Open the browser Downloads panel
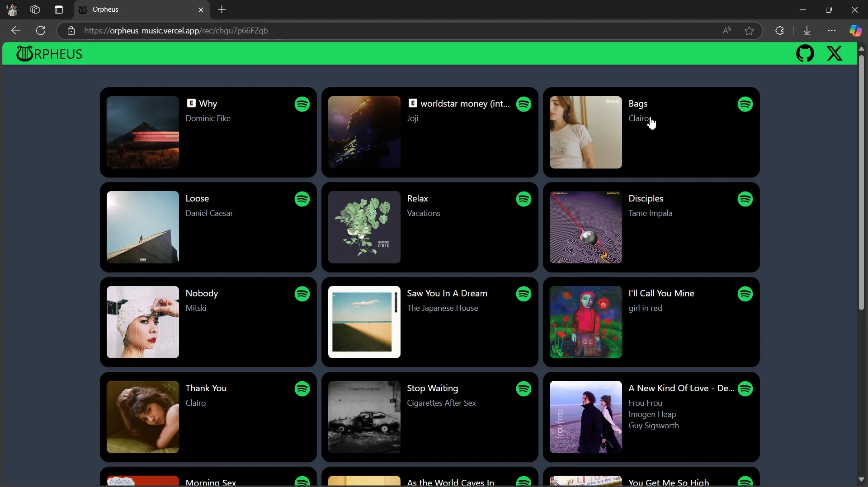Image resolution: width=868 pixels, height=487 pixels. (807, 30)
